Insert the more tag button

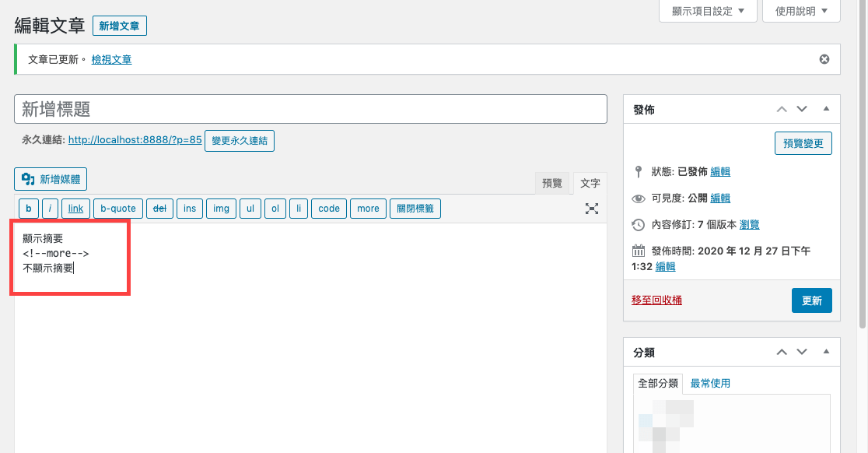point(368,209)
